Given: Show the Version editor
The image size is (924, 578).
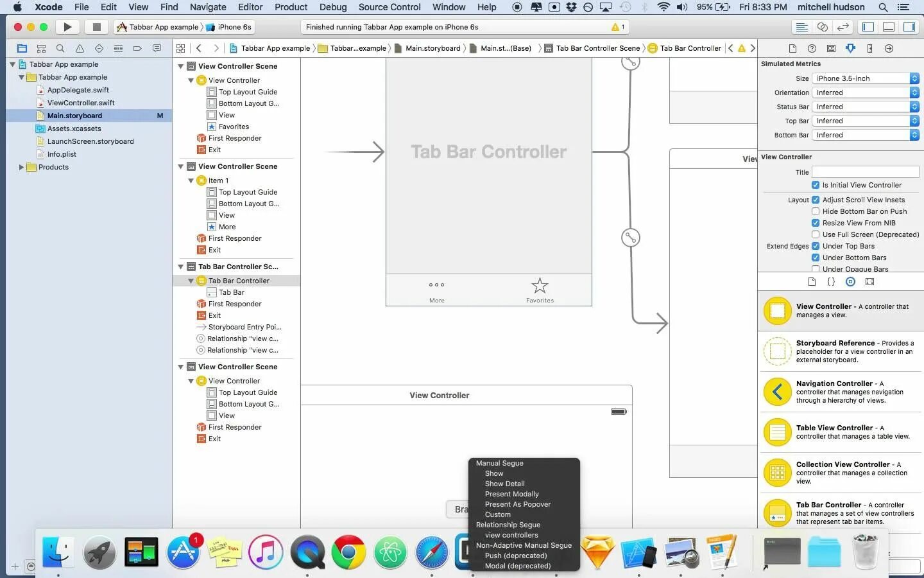Looking at the screenshot, I should coord(843,27).
